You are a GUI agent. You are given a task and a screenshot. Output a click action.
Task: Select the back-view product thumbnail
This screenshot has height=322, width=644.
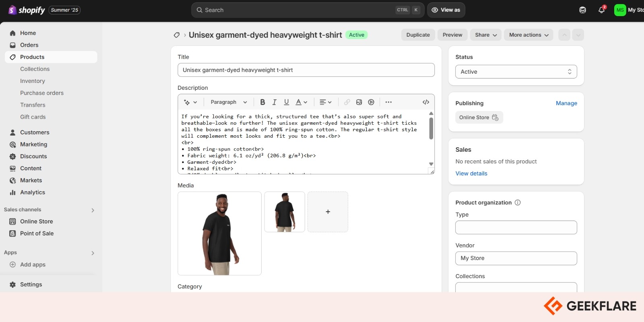(285, 212)
